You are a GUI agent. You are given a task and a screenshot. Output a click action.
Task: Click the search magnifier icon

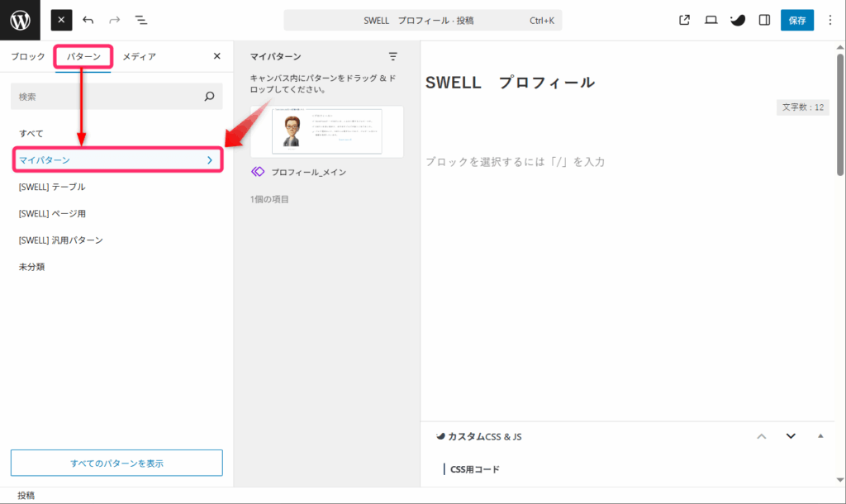point(209,97)
